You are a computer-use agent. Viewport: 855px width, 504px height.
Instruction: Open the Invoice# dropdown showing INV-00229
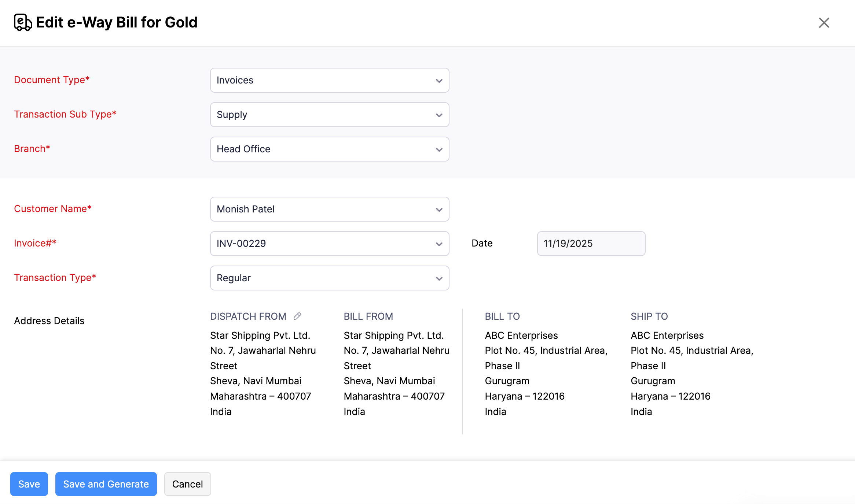tap(329, 243)
